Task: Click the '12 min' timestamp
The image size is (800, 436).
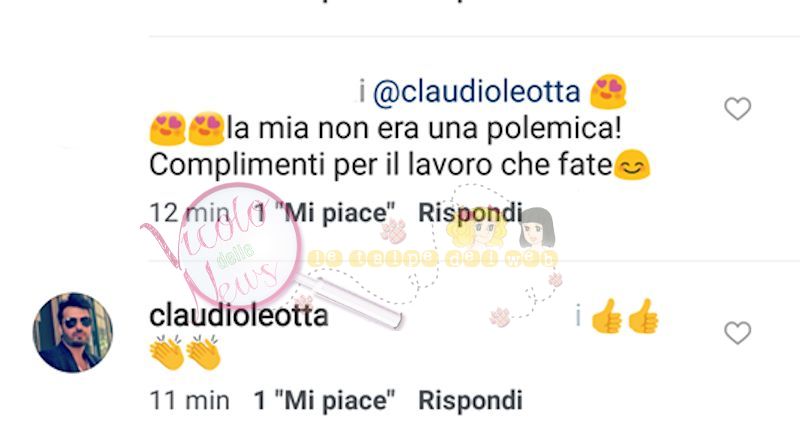Action: [x=189, y=213]
